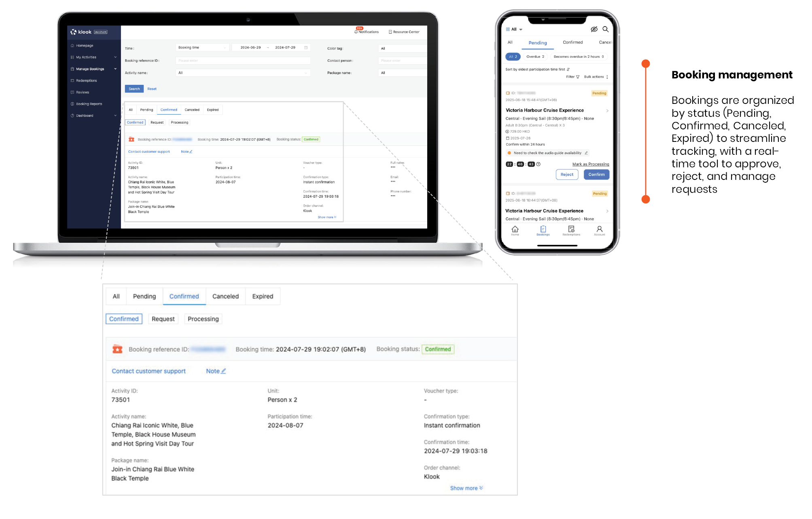Open the Booking time dropdown
The height and width of the screenshot is (519, 812).
click(x=202, y=48)
